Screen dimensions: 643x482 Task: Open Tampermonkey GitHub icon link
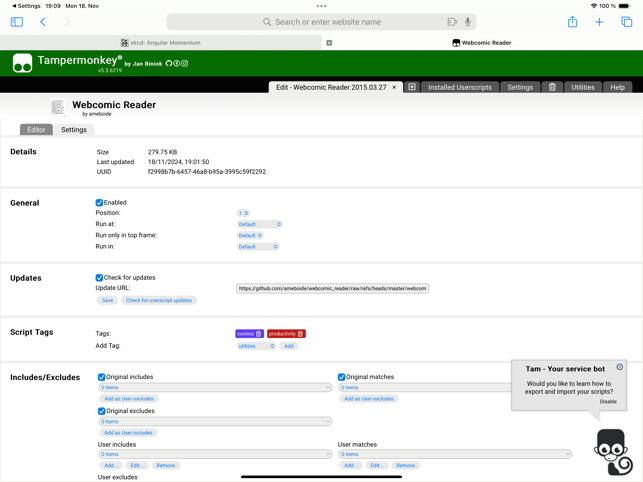[169, 63]
